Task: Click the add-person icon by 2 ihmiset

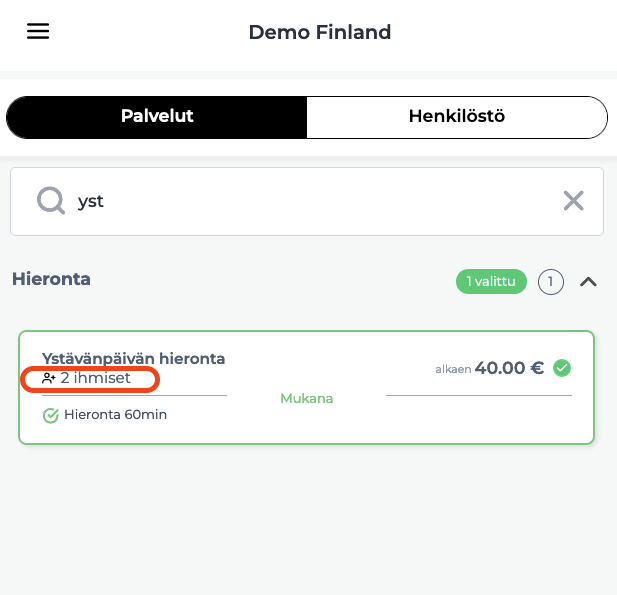Action: tap(49, 378)
